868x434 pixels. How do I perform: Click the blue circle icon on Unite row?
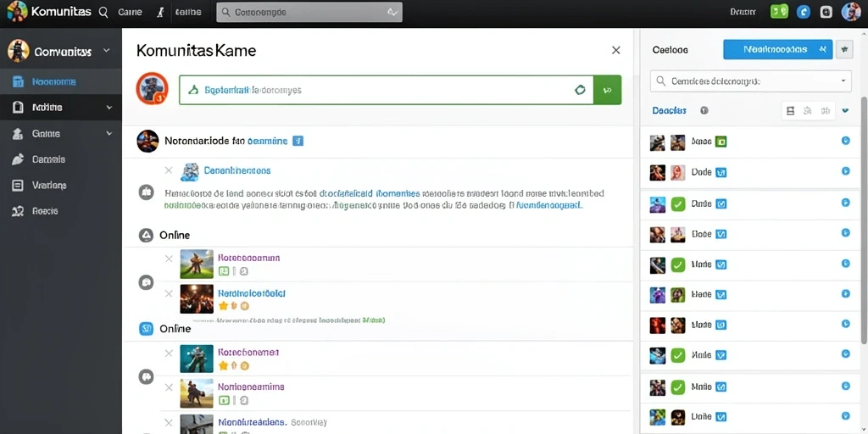(845, 415)
